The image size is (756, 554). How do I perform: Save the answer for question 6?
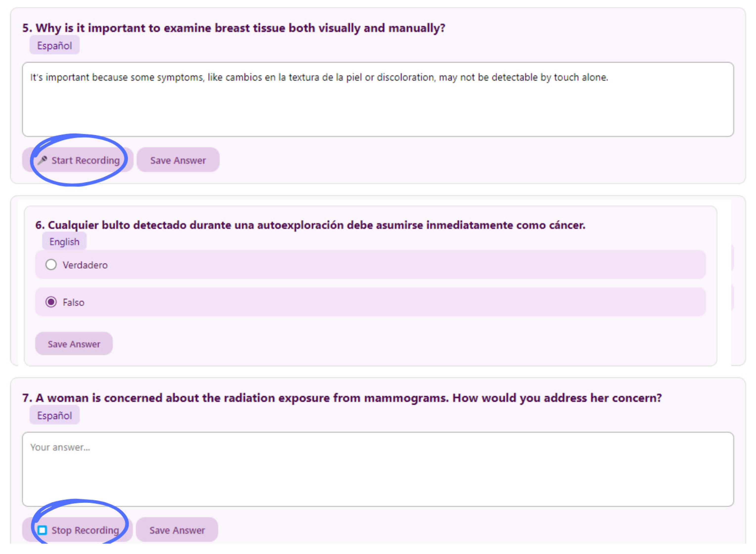point(74,344)
